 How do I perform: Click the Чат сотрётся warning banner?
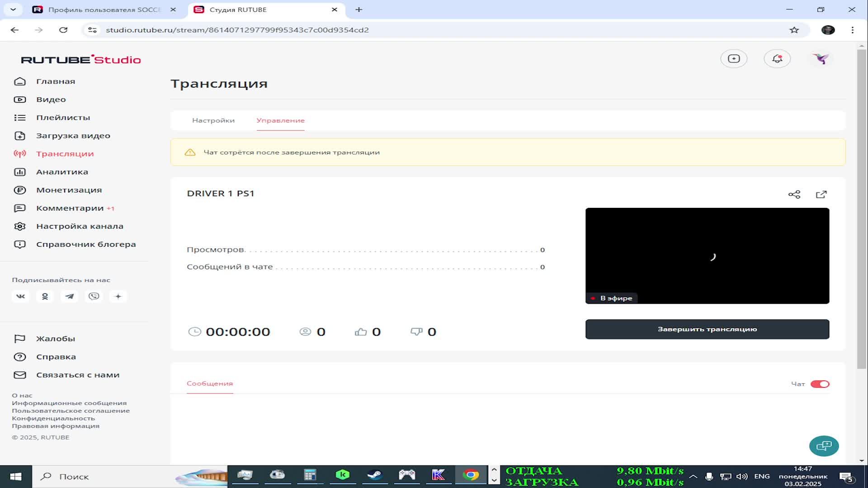pos(508,152)
